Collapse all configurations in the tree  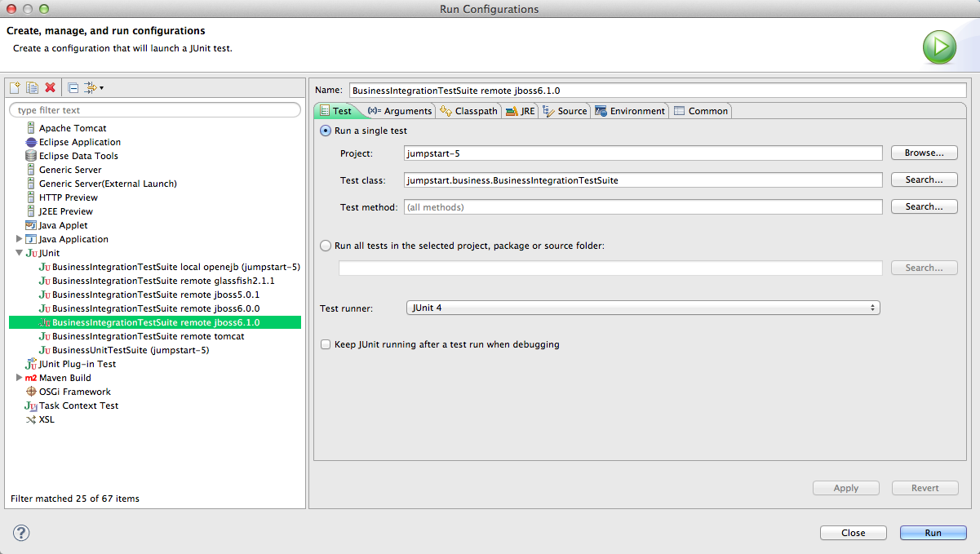point(73,87)
